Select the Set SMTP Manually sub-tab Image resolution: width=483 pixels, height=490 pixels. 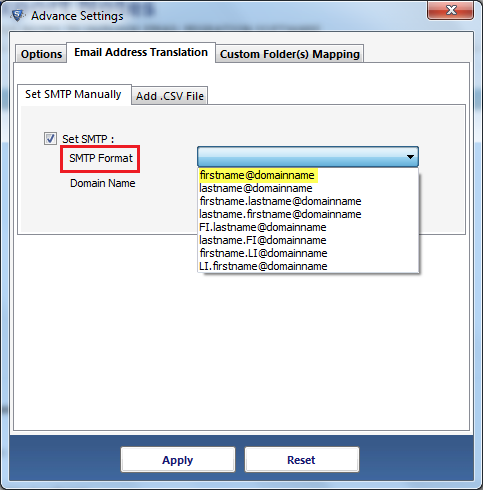point(74,94)
